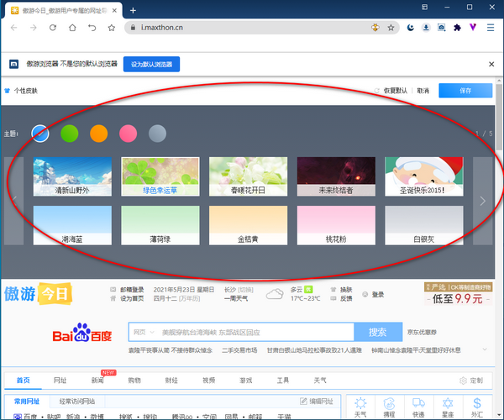
Task: Open the downloads icon in toolbar
Action: pyautogui.click(x=426, y=28)
